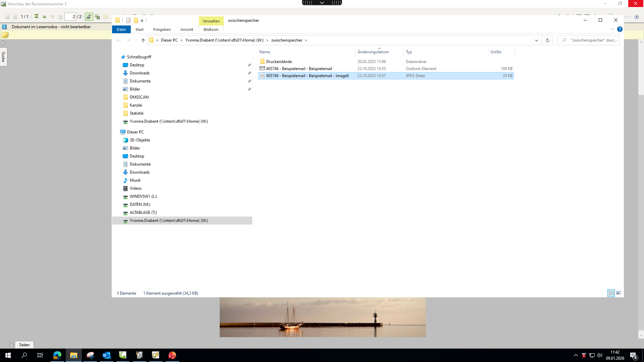Screen dimensions: 644x362
Task: Open the Ansicht ribbon tab
Action: pyautogui.click(x=186, y=29)
